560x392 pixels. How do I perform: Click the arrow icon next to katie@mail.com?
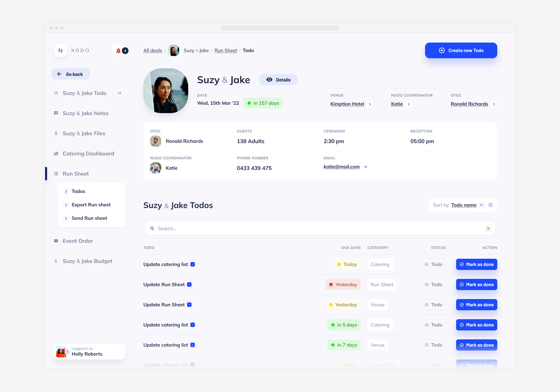(365, 167)
